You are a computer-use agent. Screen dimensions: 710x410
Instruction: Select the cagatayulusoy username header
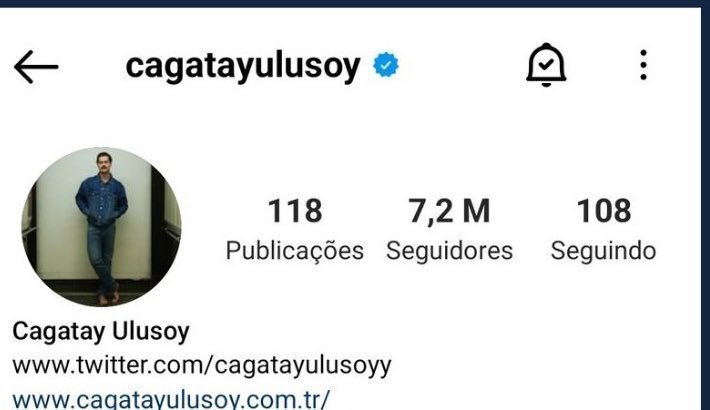243,67
